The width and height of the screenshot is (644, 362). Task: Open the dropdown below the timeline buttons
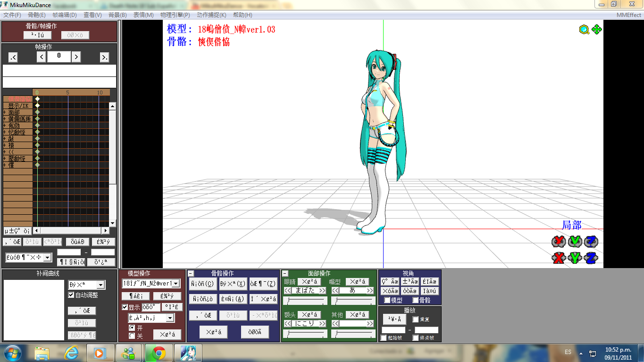click(47, 258)
